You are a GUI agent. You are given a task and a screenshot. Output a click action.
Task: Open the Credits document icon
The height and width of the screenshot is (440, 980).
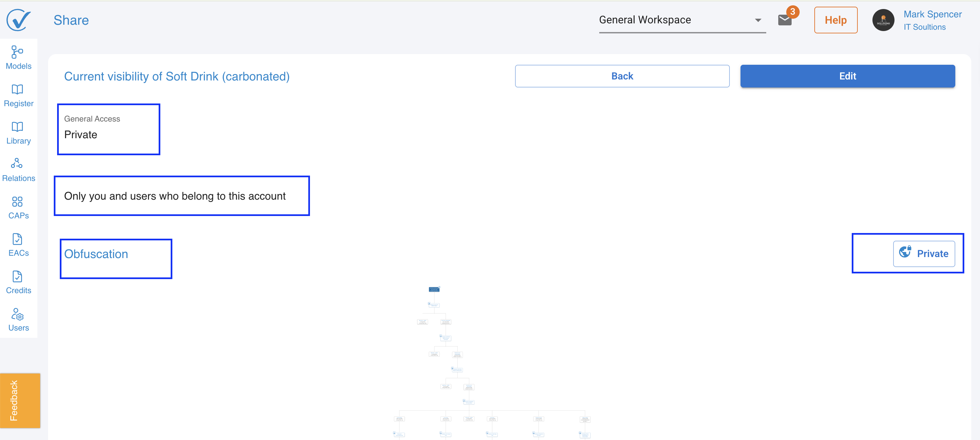click(17, 276)
